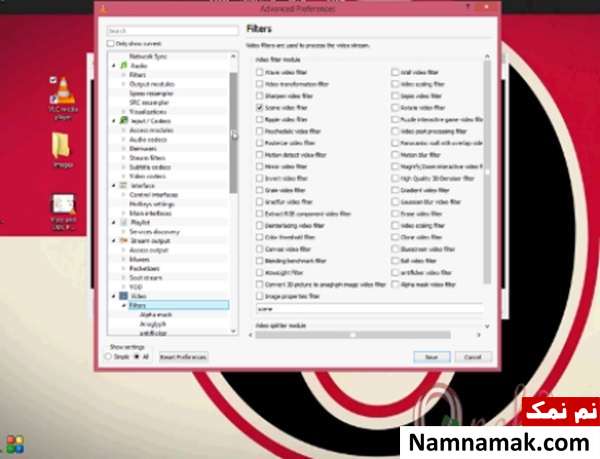Click the Interface category icon
The image size is (600, 459).
click(x=124, y=185)
